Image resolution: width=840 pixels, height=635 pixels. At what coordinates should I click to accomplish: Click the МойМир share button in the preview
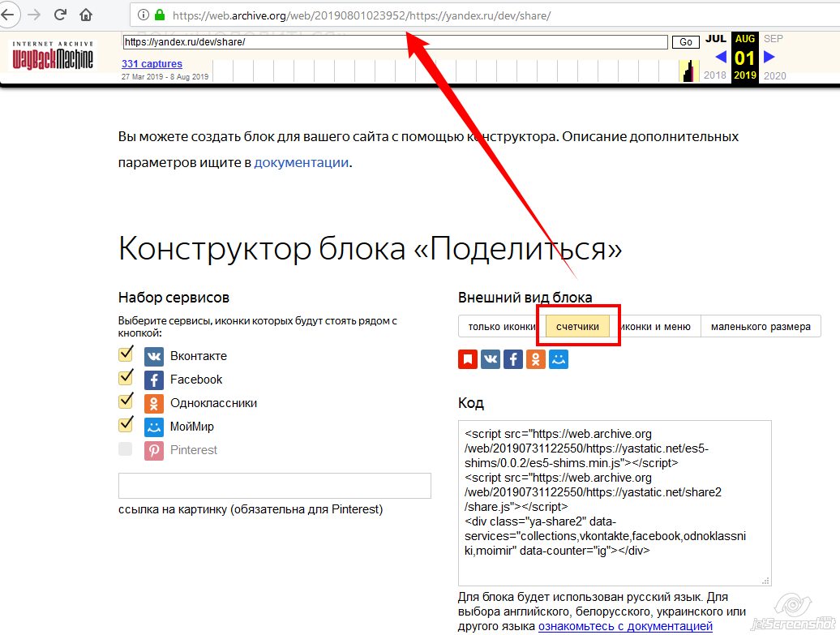tap(559, 359)
